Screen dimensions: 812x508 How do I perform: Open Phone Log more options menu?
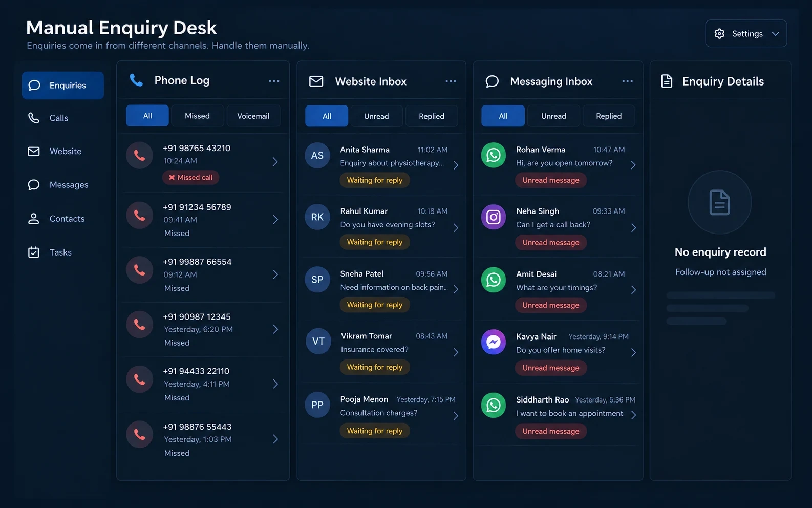pos(274,81)
